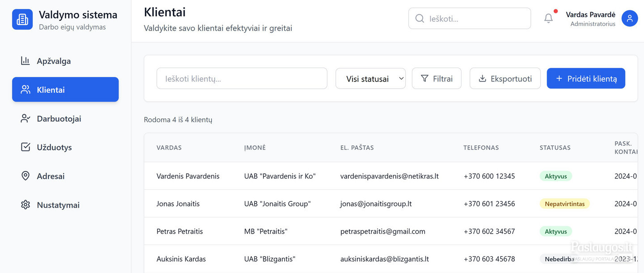This screenshot has width=644, height=273.
Task: Click the Nustatymai gear icon
Action: click(x=25, y=205)
